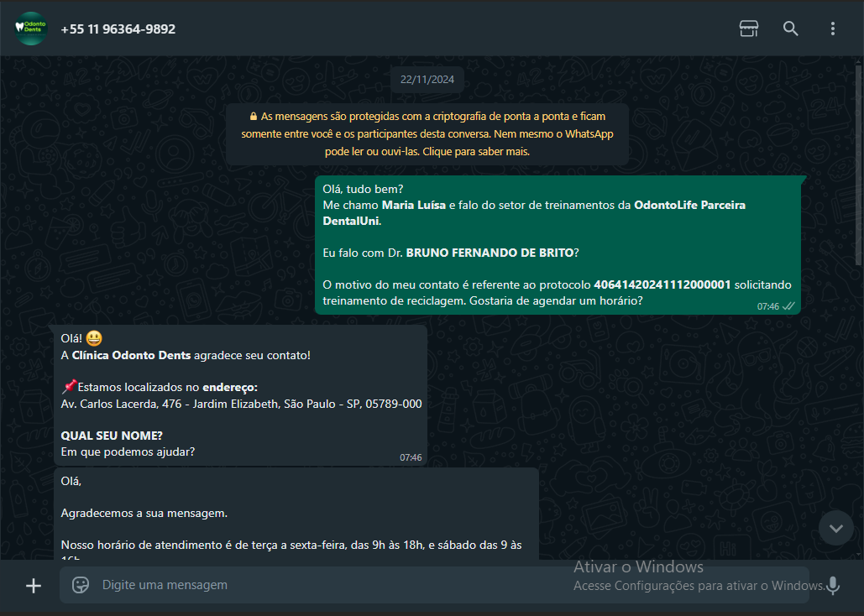Click the opening hours message line
Screen dimensions: 864x616
291,546
